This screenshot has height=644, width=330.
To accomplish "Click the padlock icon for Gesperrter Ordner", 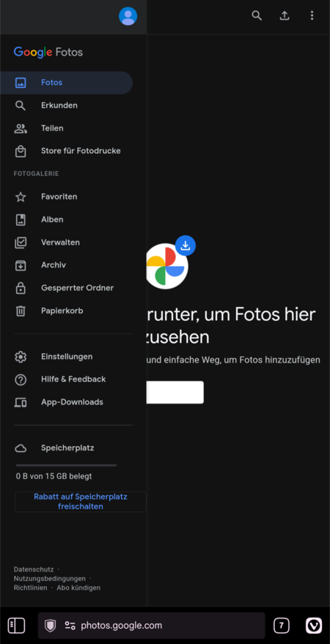I will click(x=21, y=289).
